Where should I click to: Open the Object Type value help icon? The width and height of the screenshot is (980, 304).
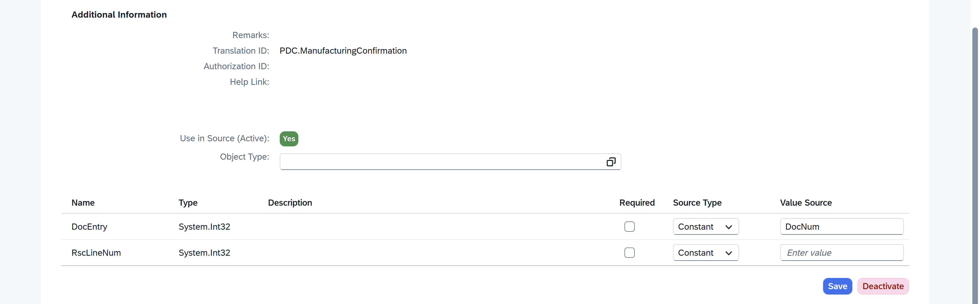[611, 162]
